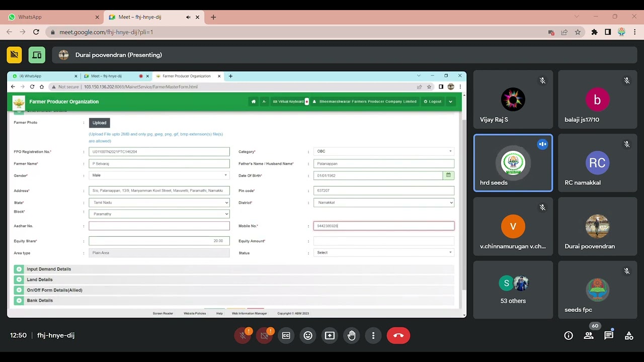644x362 pixels.
Task: Open Web Information Manager footer link
Action: 250,313
